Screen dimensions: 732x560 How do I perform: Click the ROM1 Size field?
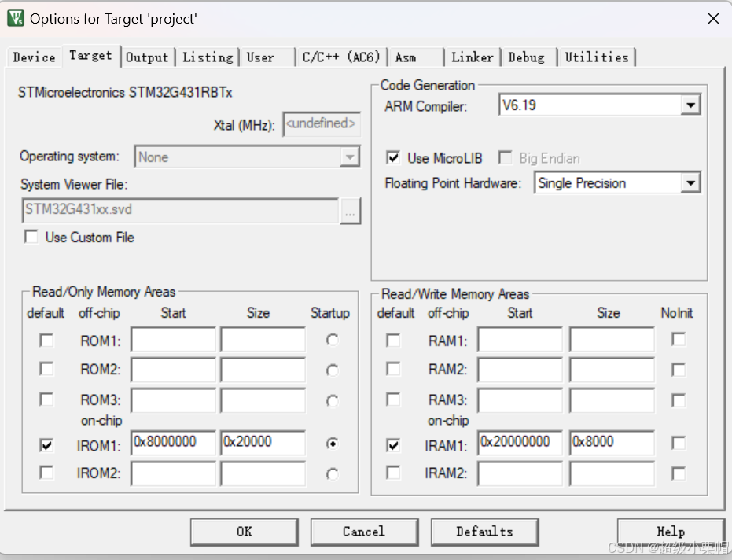coord(263,340)
